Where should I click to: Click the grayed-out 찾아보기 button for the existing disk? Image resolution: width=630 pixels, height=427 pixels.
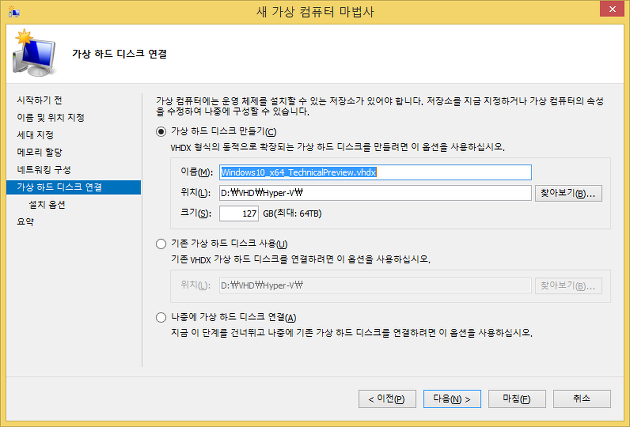[568, 286]
